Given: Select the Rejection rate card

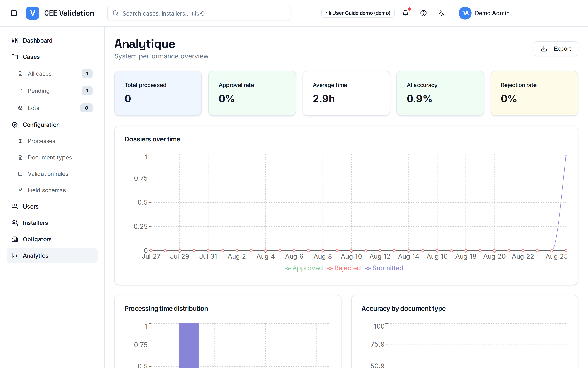Looking at the screenshot, I should (534, 93).
